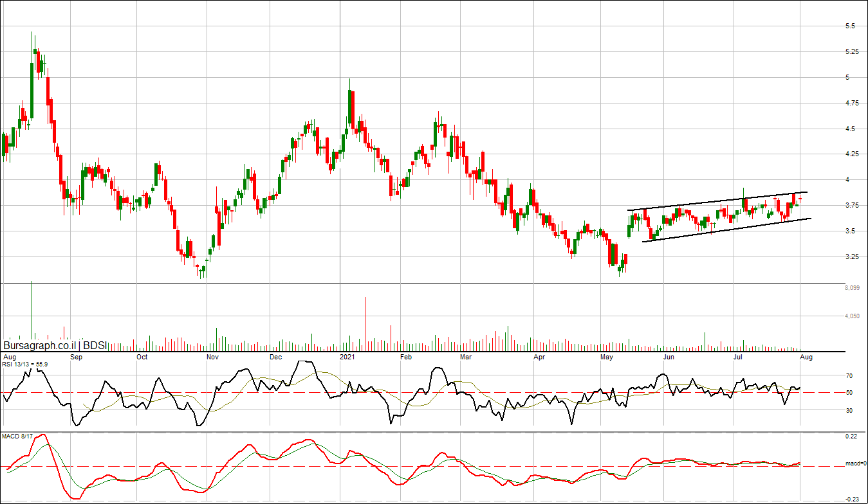The width and height of the screenshot is (868, 504).
Task: Click the 4,050 volume scale label
Action: [x=853, y=316]
